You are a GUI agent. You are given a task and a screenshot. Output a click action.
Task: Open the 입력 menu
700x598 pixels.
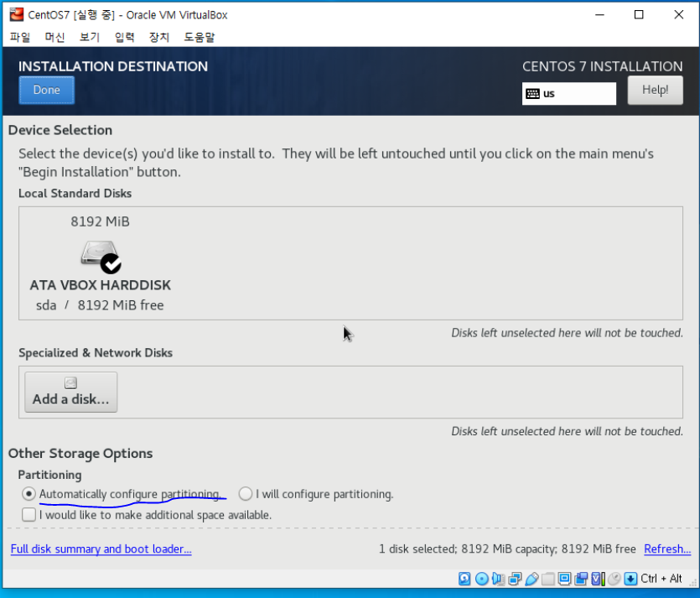point(125,37)
